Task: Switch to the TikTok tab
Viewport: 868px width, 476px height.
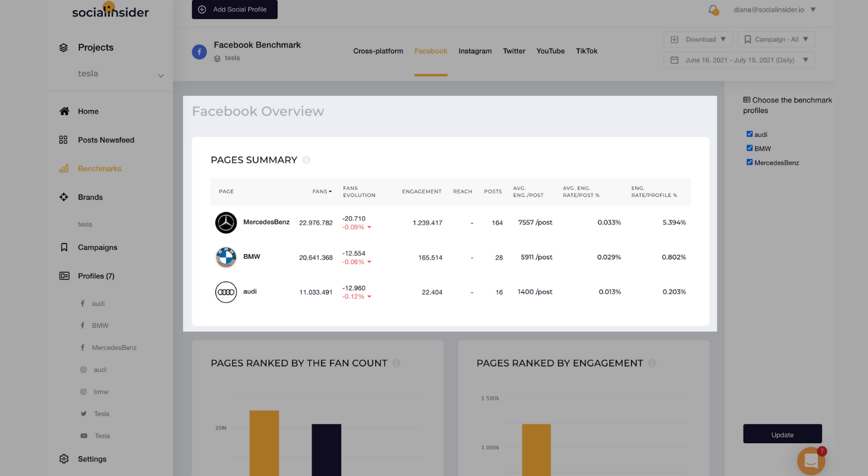Action: (x=587, y=51)
